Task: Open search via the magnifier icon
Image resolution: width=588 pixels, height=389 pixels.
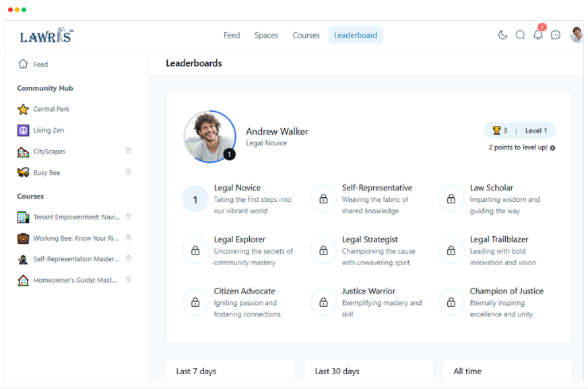Action: 520,35
